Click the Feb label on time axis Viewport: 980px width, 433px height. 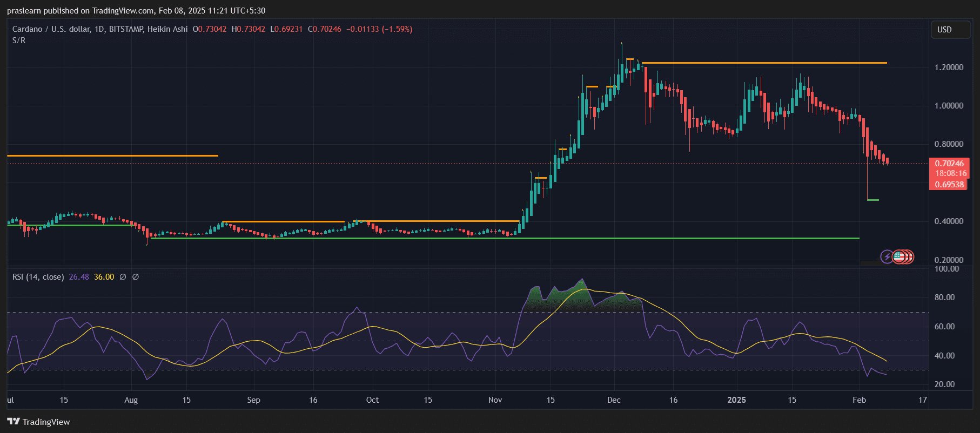pyautogui.click(x=859, y=400)
